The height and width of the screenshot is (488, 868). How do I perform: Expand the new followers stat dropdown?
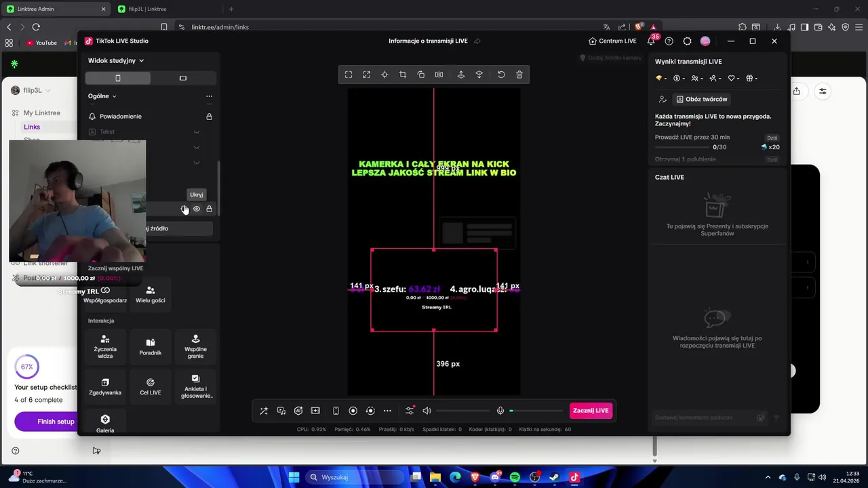pyautogui.click(x=715, y=79)
